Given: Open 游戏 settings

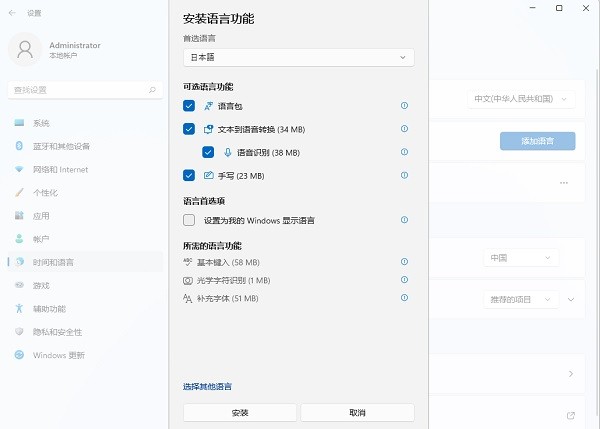Looking at the screenshot, I should [85, 285].
